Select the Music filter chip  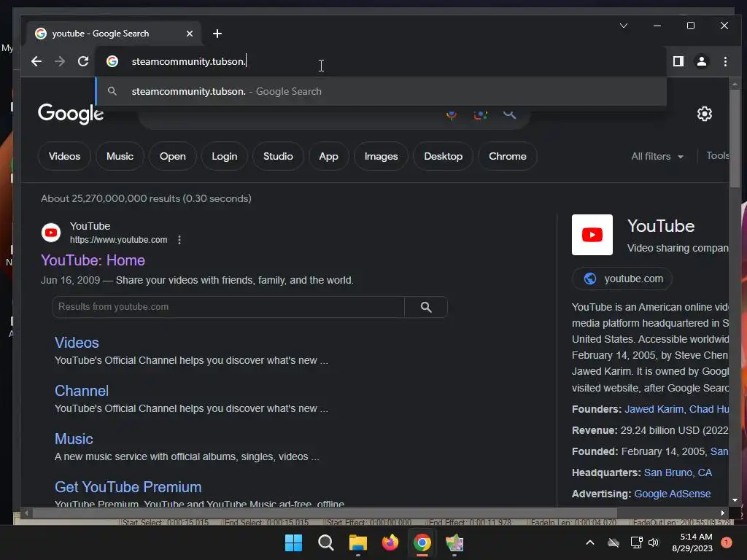point(120,156)
